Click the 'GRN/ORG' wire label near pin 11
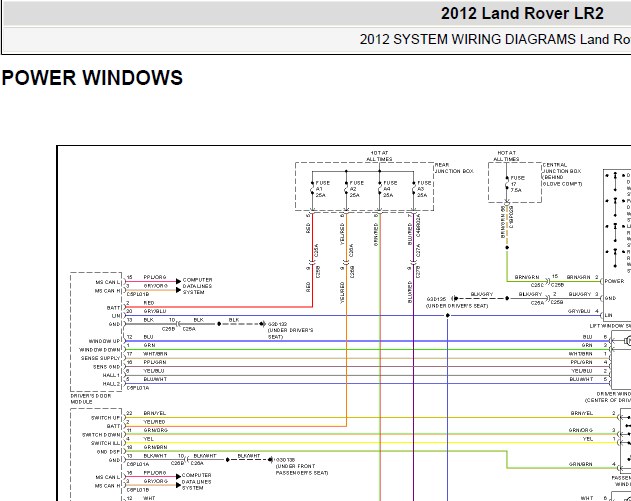Viewport: 631px width, 501px height. [155, 430]
